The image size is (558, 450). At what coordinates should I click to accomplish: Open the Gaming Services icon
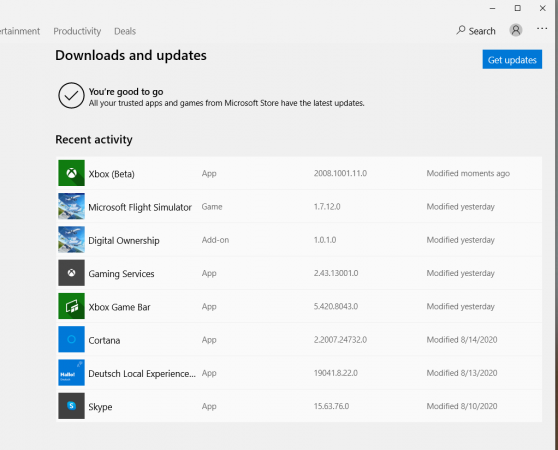click(x=72, y=273)
